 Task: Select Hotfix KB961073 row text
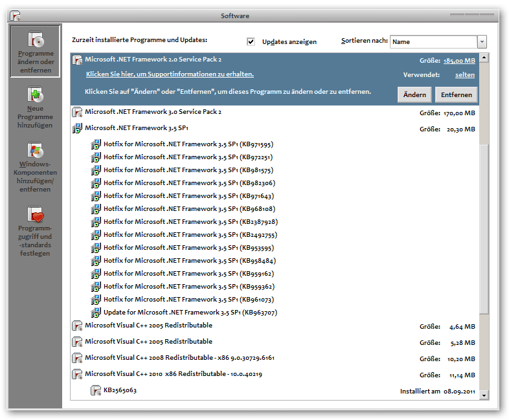(188, 300)
